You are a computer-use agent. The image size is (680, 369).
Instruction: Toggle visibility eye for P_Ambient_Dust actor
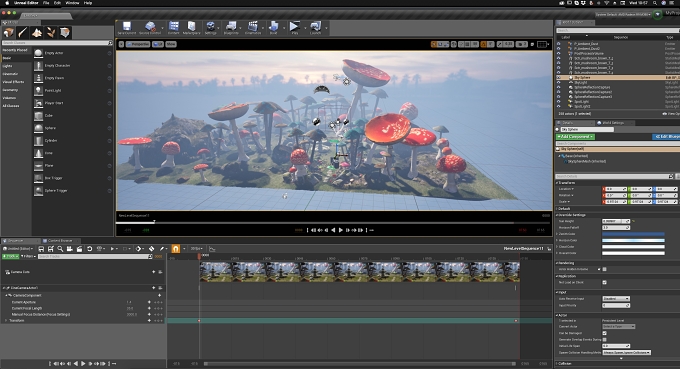[559, 44]
